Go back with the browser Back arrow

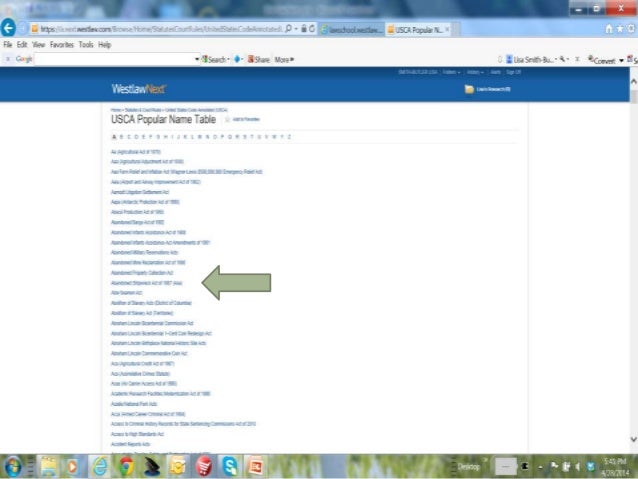9,28
